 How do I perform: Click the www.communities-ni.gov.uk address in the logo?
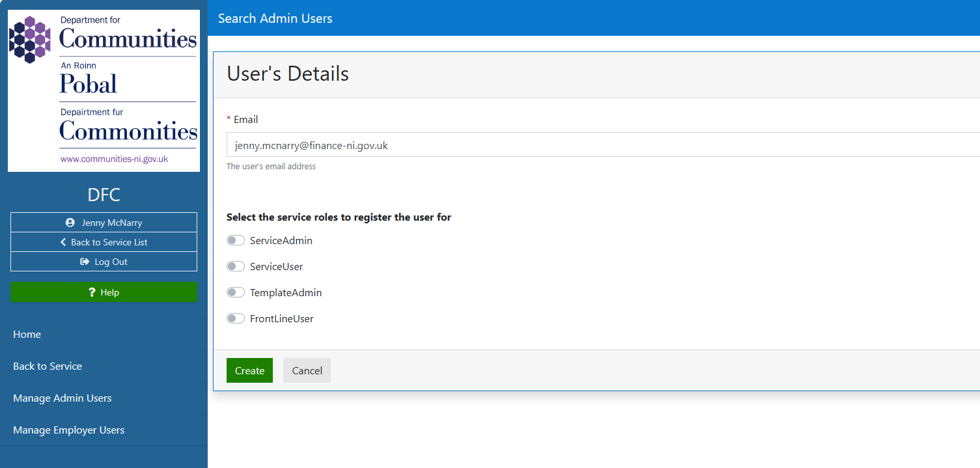tap(115, 159)
